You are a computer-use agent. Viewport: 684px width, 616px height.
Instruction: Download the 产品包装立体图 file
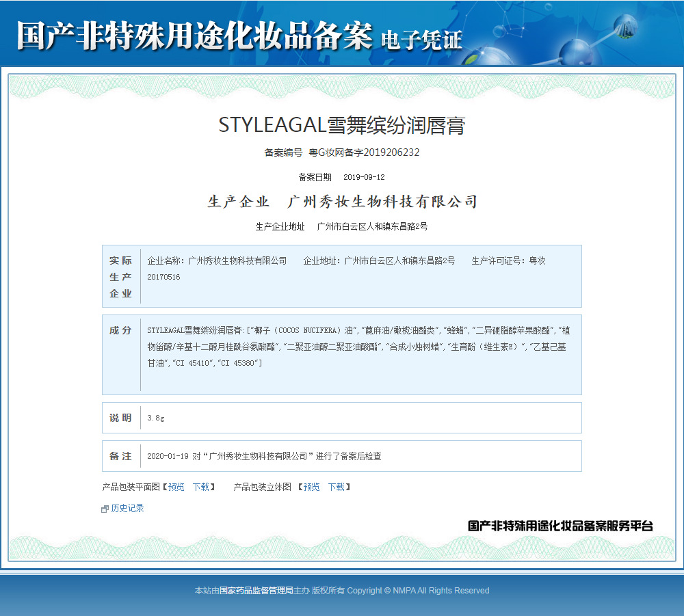(x=336, y=487)
